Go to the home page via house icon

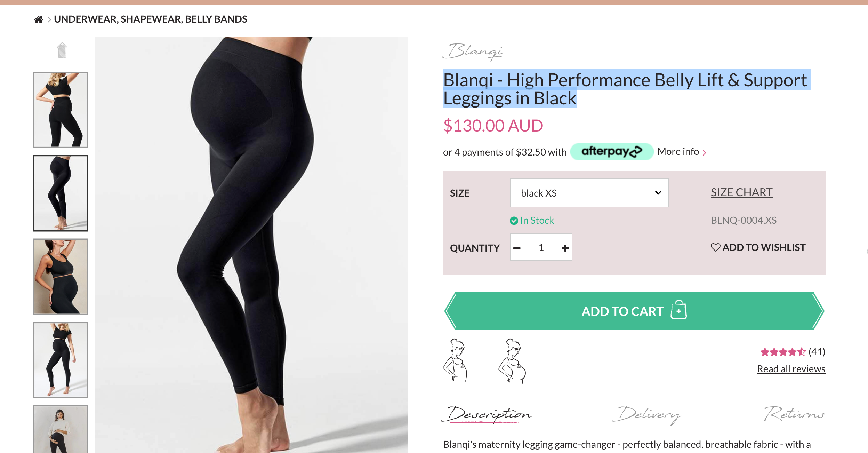[x=39, y=19]
